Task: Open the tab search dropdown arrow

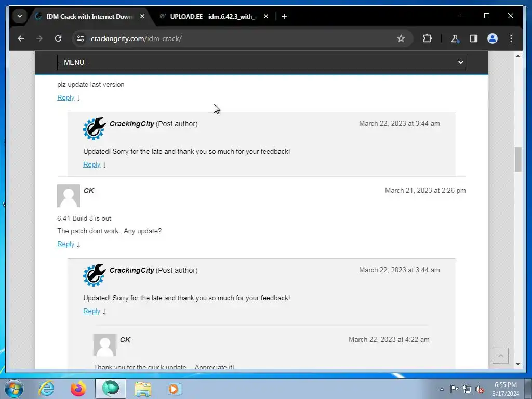Action: (x=20, y=16)
